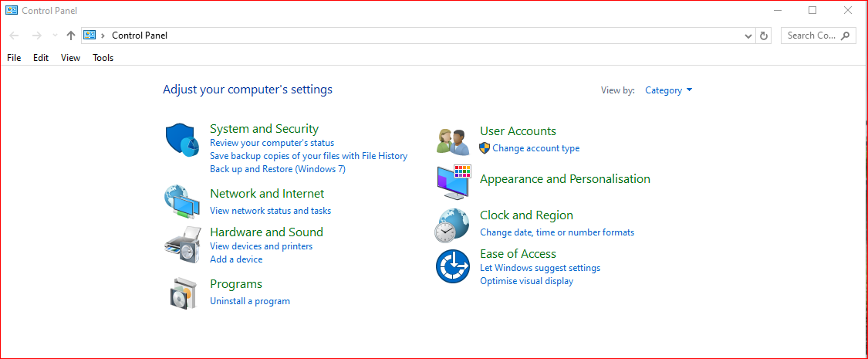This screenshot has height=359, width=868.
Task: Open Save backup copies with File History
Action: click(309, 156)
